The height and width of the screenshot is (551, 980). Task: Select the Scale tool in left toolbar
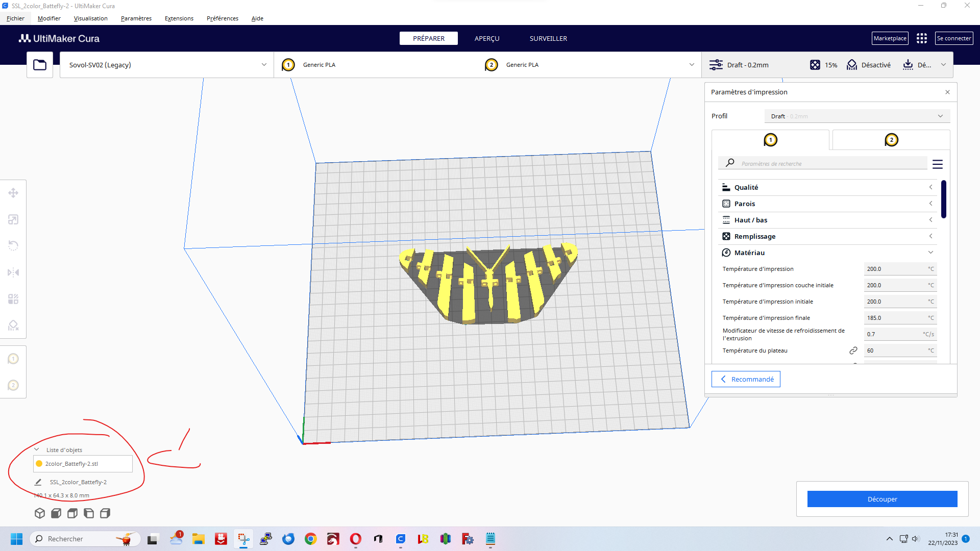pyautogui.click(x=13, y=219)
